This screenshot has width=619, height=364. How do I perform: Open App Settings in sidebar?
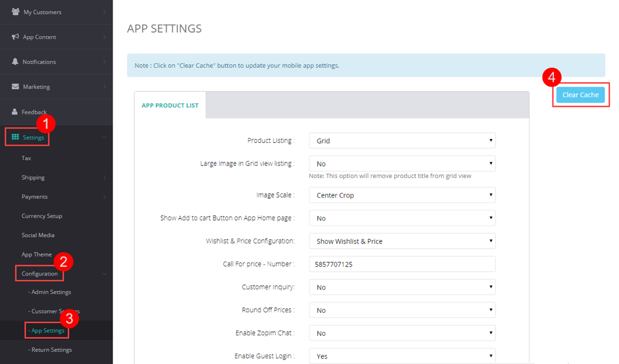point(48,331)
